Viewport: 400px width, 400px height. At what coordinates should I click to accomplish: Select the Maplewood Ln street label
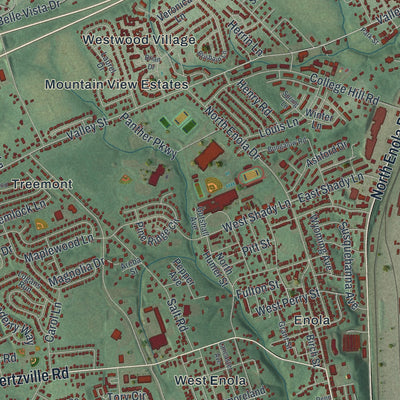point(59,249)
